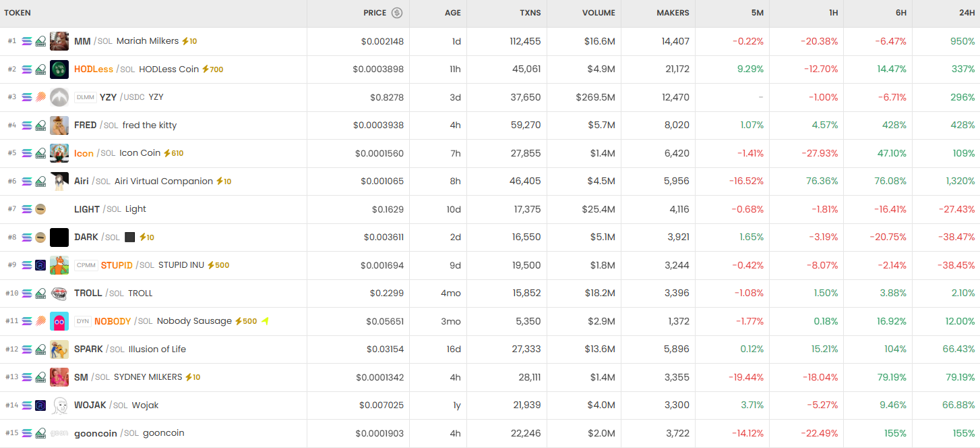Open the STUPID INU orange dog avatar
This screenshot has height=448, width=980.
click(x=59, y=265)
